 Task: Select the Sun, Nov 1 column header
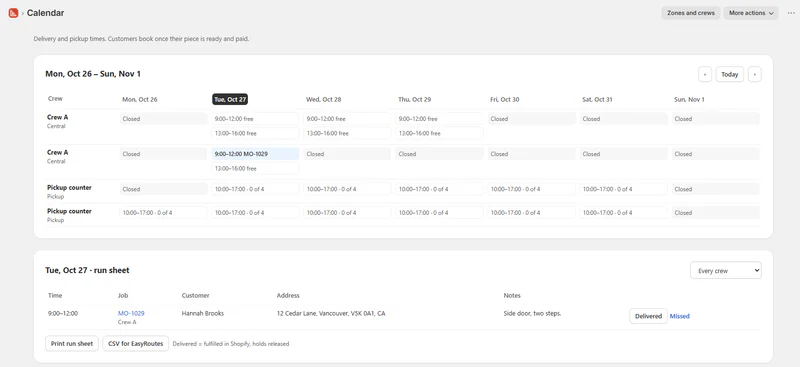[x=689, y=99]
